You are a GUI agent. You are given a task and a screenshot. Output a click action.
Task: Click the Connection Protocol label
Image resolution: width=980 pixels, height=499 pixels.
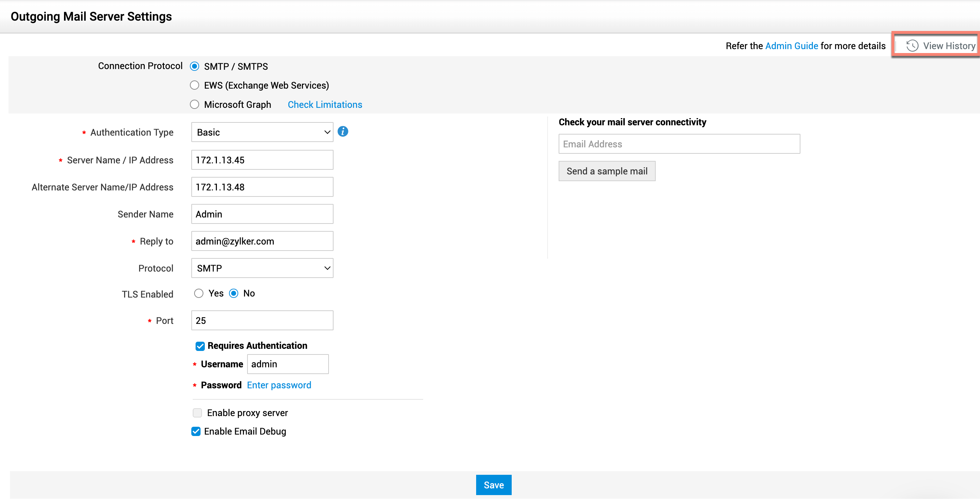pyautogui.click(x=140, y=66)
